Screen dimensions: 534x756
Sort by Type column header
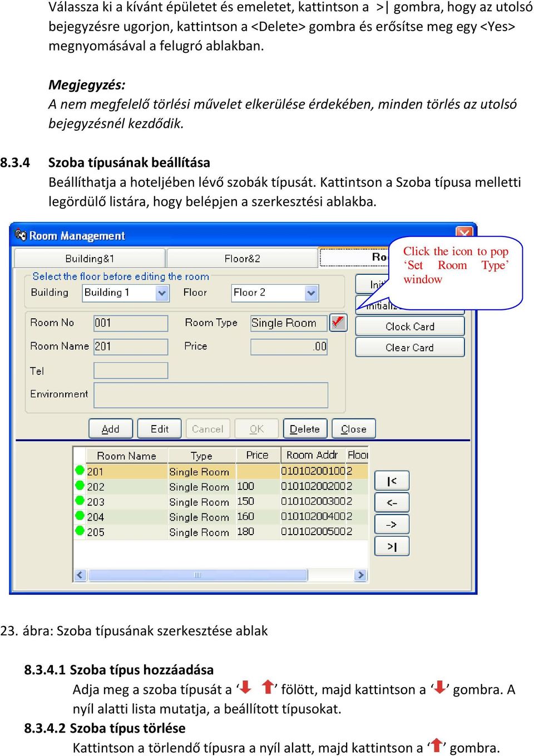201,456
